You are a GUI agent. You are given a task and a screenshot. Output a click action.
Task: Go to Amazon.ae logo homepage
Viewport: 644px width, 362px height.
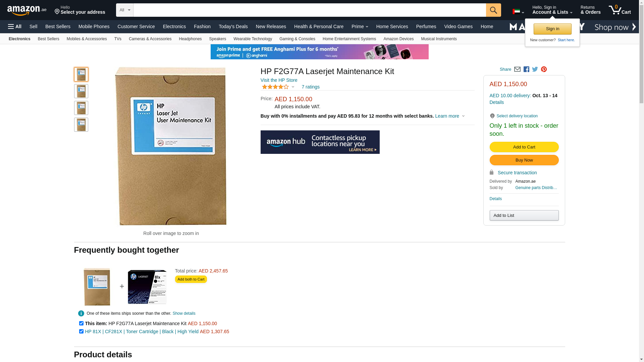pyautogui.click(x=27, y=10)
